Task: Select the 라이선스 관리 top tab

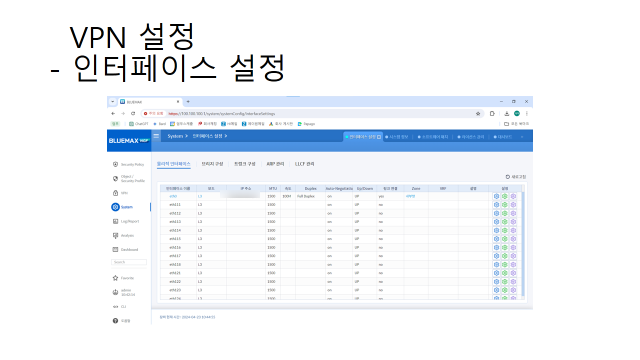Action: [470, 137]
